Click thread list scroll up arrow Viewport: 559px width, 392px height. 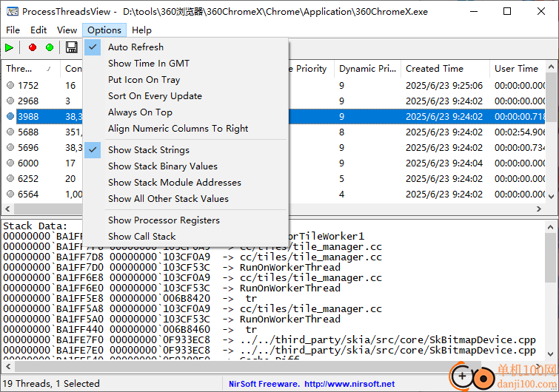point(551,67)
